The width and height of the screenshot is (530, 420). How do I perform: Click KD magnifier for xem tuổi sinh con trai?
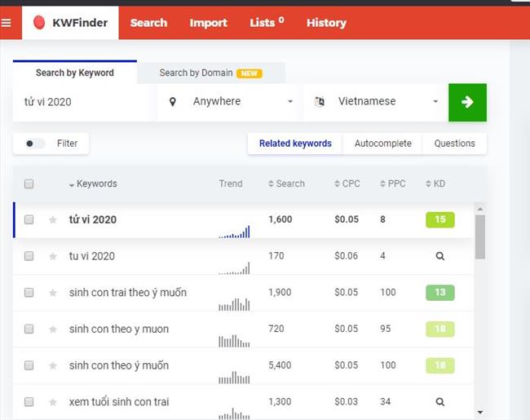pos(439,402)
